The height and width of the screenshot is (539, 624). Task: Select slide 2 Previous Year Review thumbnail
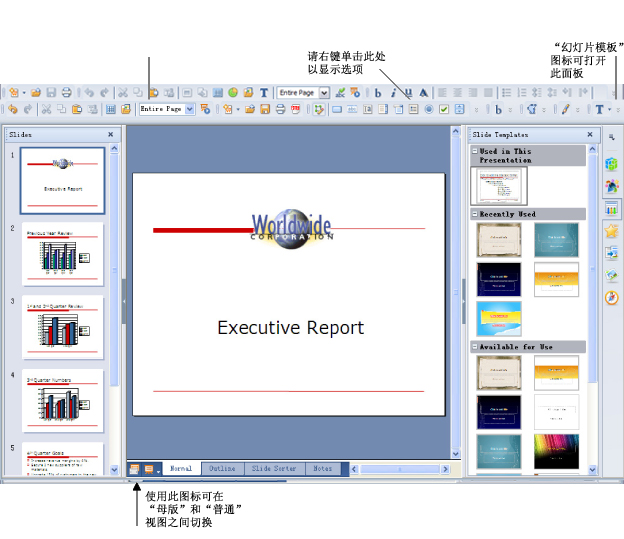click(63, 254)
